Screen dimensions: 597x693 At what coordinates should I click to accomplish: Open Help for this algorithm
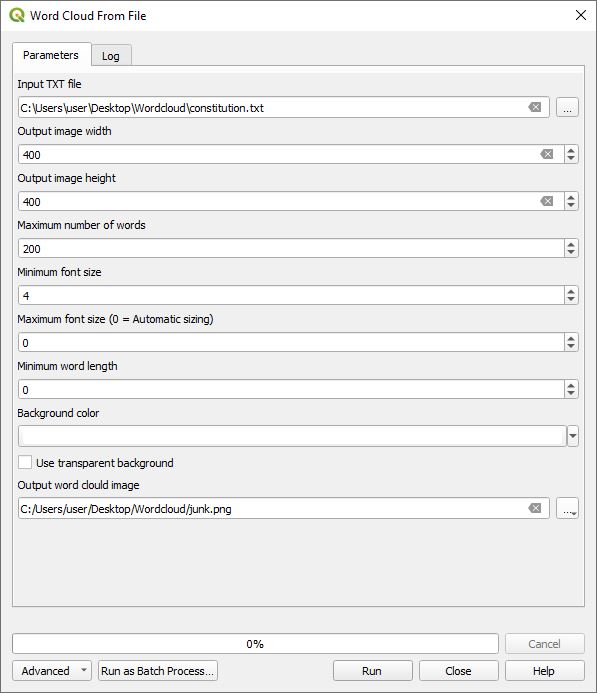[x=544, y=670]
